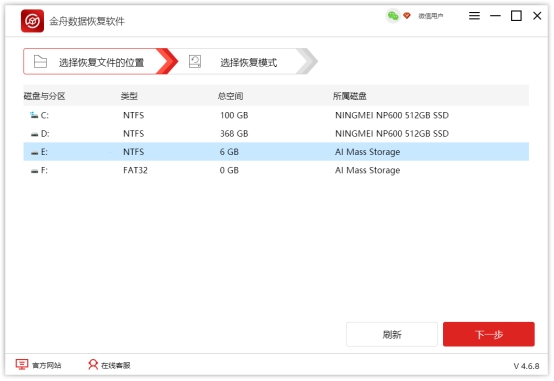Screen dimensions: 554x381
Task: Click the 所属磁盘 column header
Action: (350, 96)
